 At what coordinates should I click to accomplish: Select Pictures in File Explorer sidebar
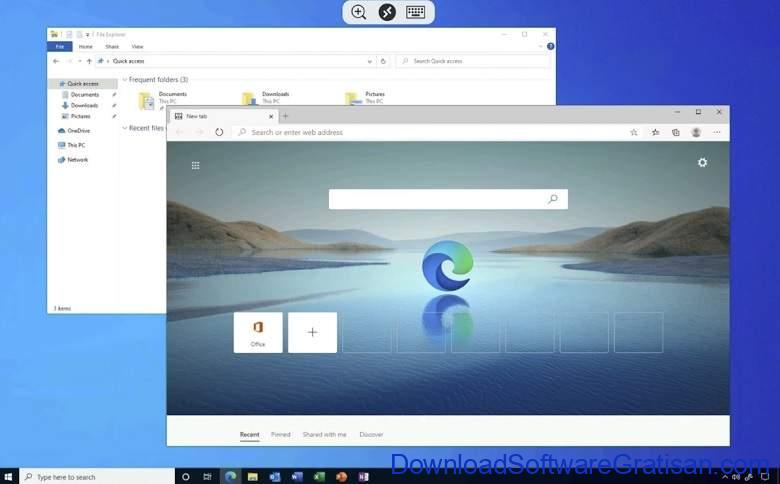[x=80, y=116]
